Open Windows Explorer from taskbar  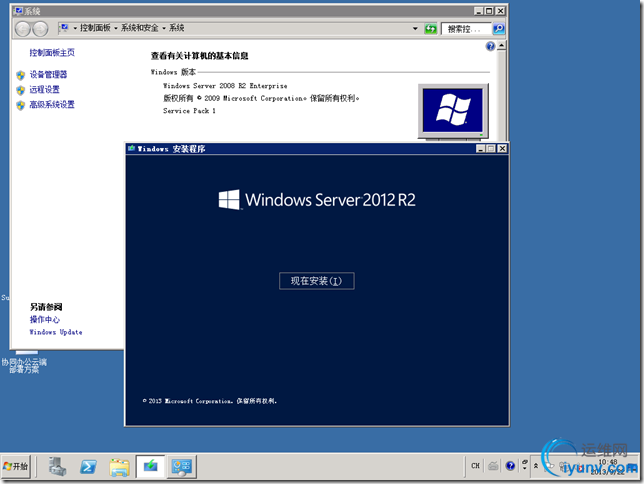(120, 467)
